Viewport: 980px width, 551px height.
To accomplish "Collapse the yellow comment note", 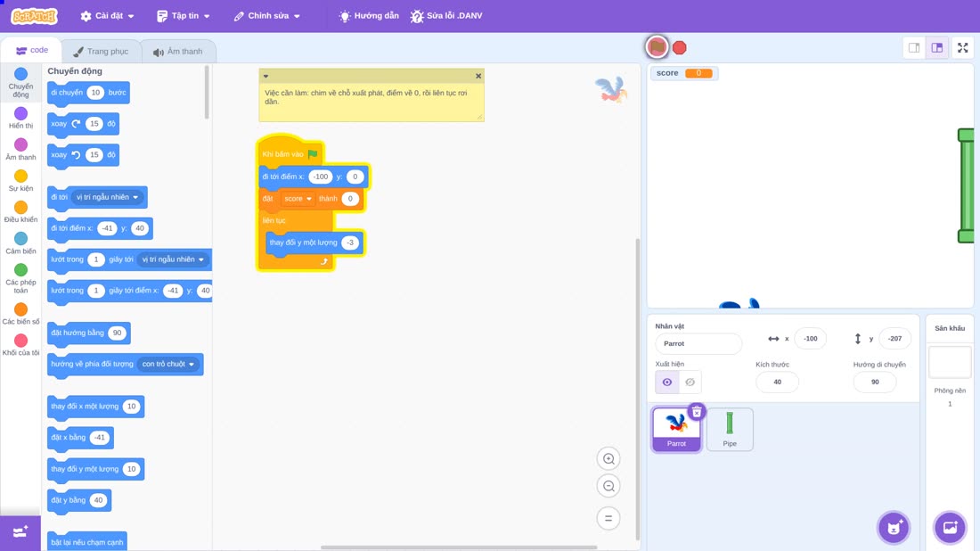I will 265,77.
